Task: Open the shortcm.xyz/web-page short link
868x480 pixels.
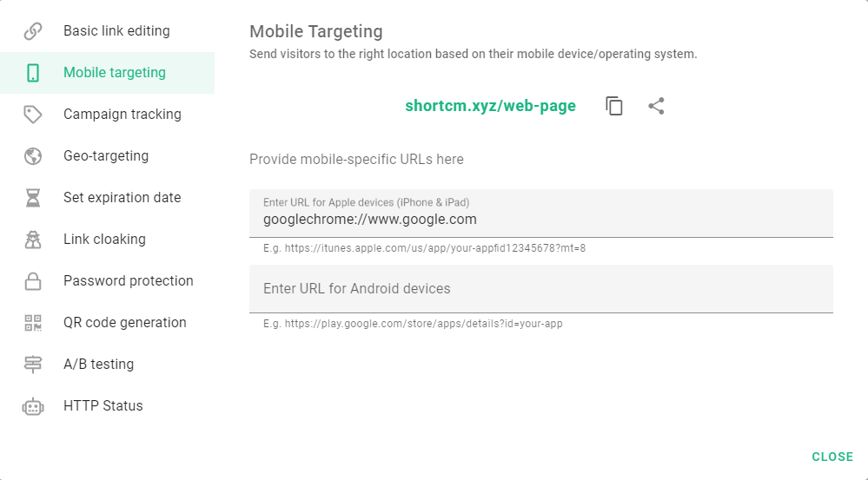Action: (x=490, y=107)
